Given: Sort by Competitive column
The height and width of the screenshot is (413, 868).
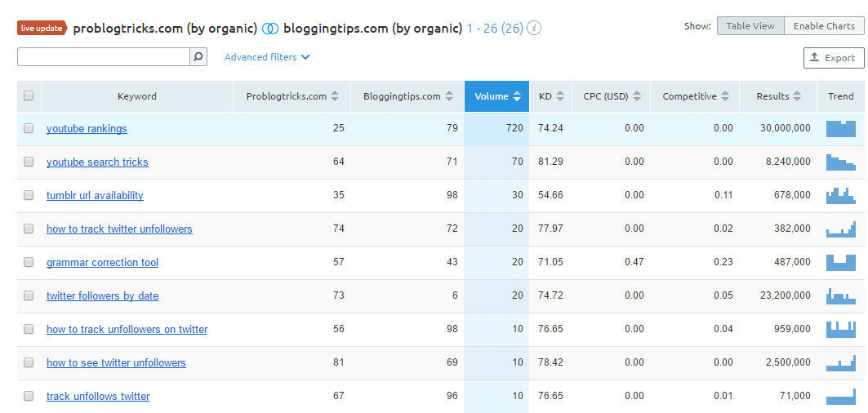Looking at the screenshot, I should [x=695, y=96].
